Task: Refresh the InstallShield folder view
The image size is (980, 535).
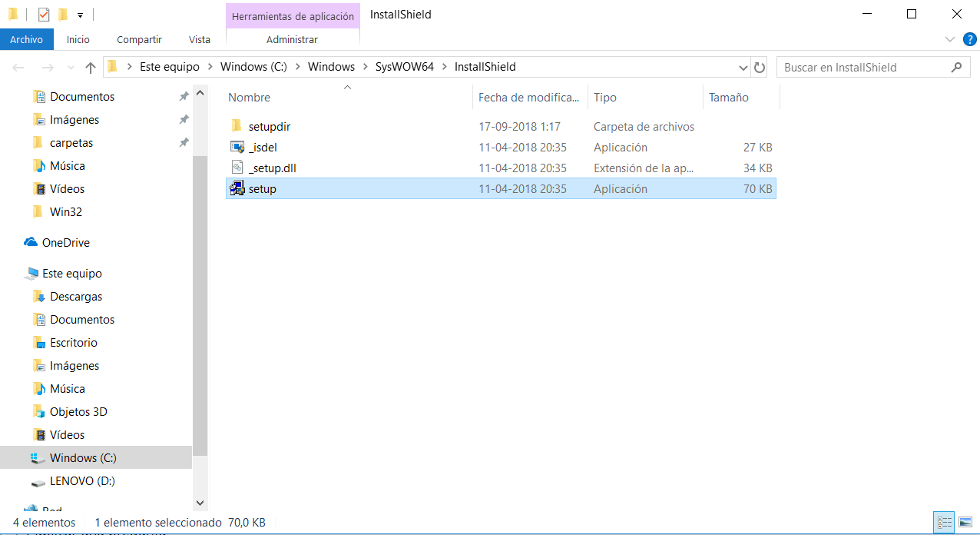Action: pos(760,68)
